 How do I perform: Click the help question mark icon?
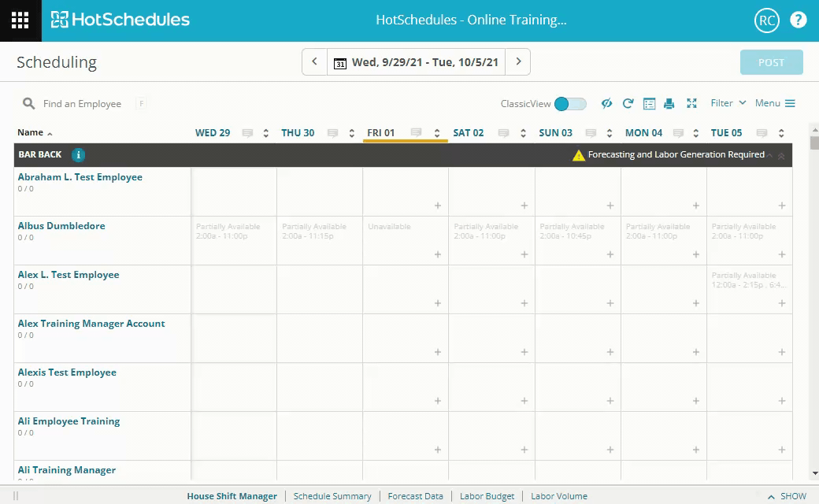point(798,20)
